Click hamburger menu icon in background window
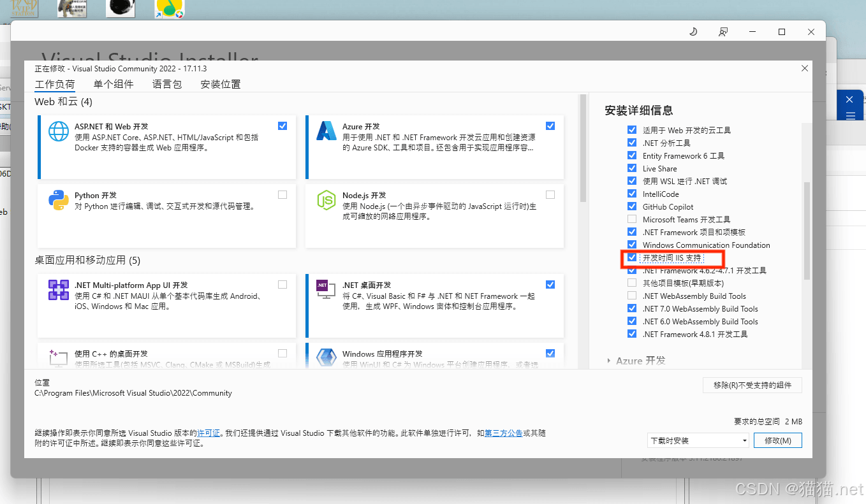The height and width of the screenshot is (504, 866). pos(849,116)
